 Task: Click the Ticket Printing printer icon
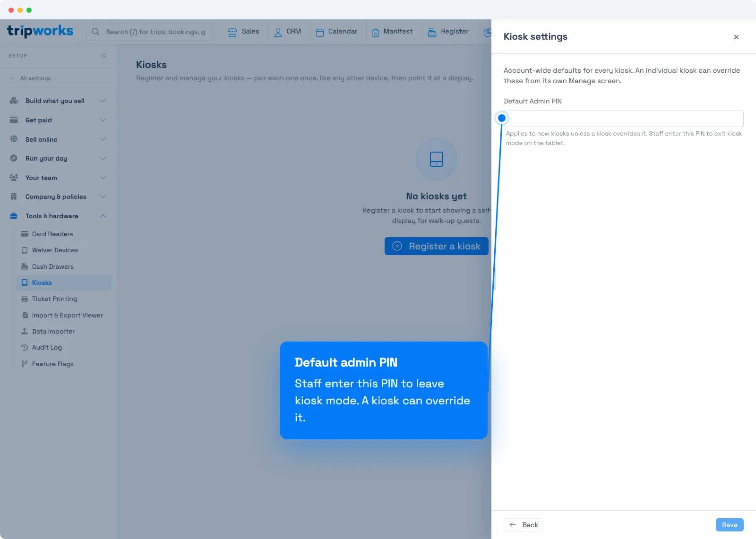[25, 299]
